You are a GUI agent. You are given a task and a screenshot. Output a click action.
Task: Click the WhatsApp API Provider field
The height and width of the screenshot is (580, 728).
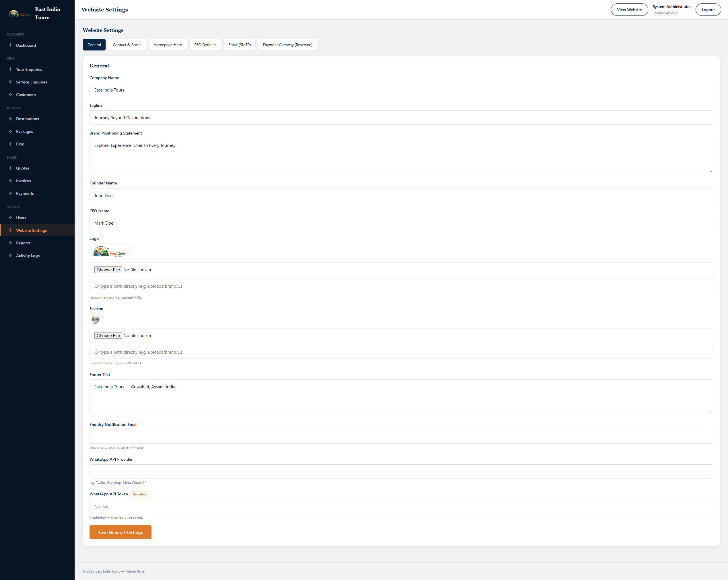pyautogui.click(x=401, y=472)
